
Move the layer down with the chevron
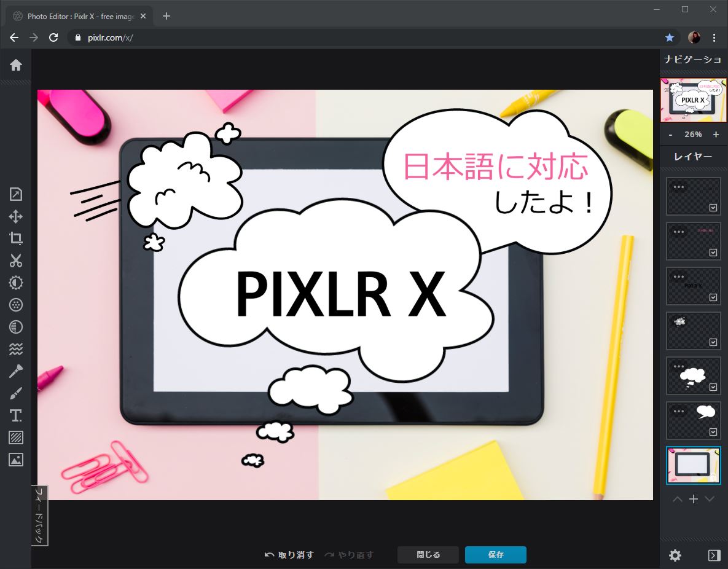(x=710, y=500)
